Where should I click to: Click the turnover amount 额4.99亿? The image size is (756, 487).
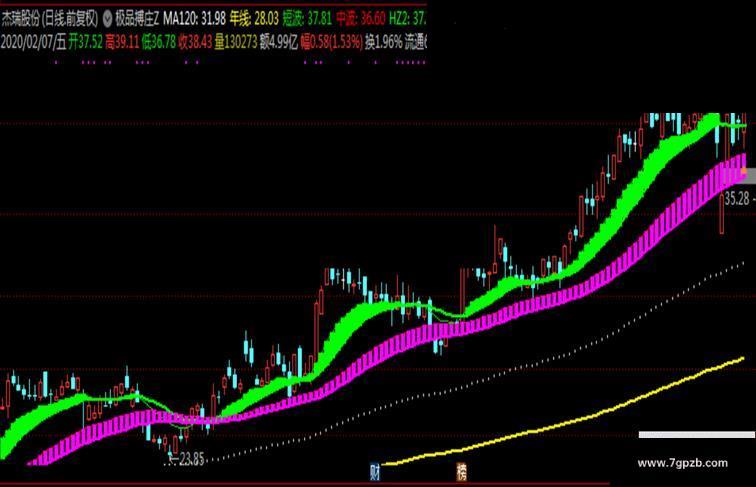pos(279,42)
